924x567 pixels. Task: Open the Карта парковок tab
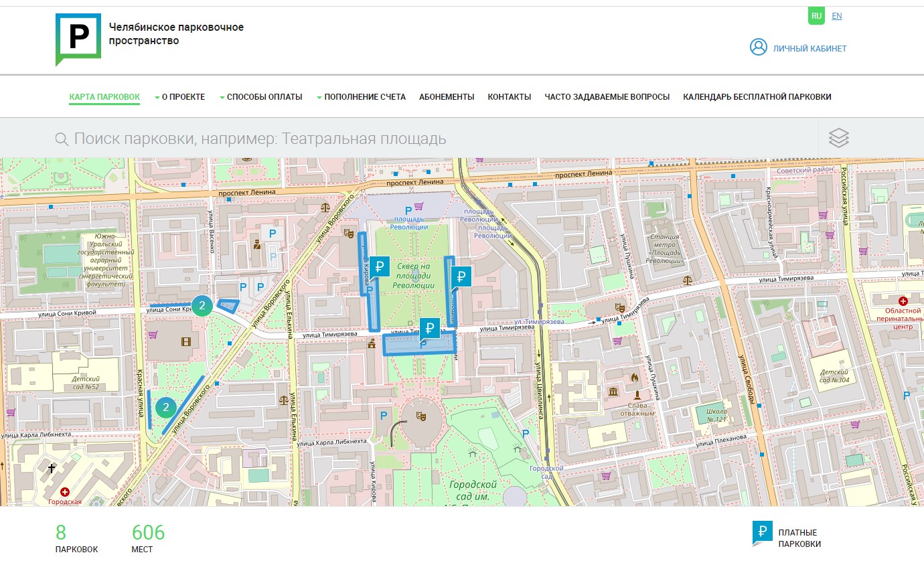click(x=104, y=97)
